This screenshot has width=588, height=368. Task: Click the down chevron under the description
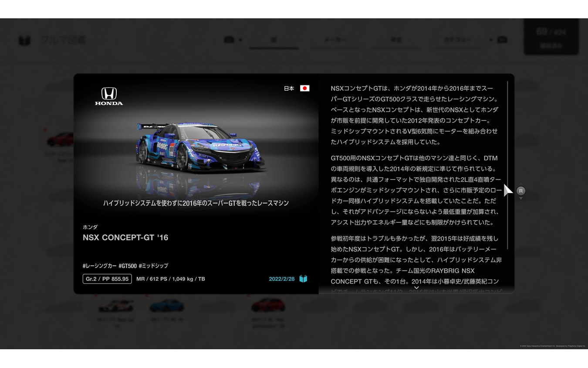point(416,288)
